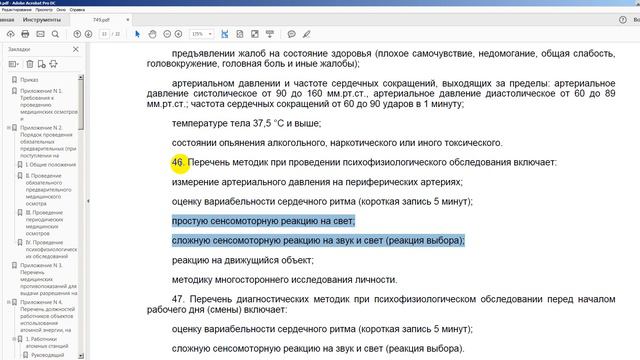Click the fit one full page icon

[x=240, y=34]
